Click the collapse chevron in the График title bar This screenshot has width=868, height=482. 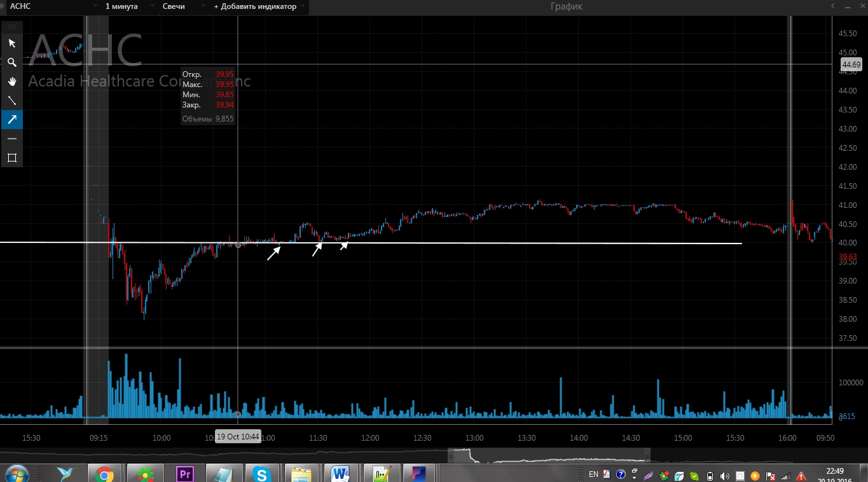[833, 6]
